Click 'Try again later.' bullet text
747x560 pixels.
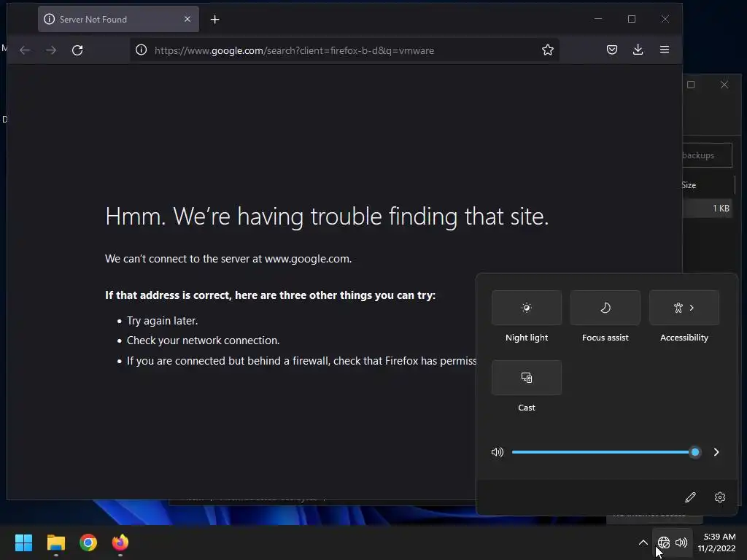pyautogui.click(x=162, y=321)
